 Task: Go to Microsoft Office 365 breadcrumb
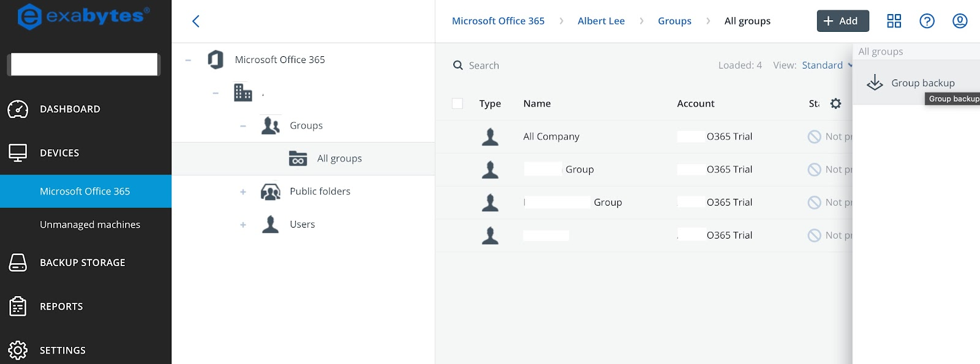pos(498,21)
